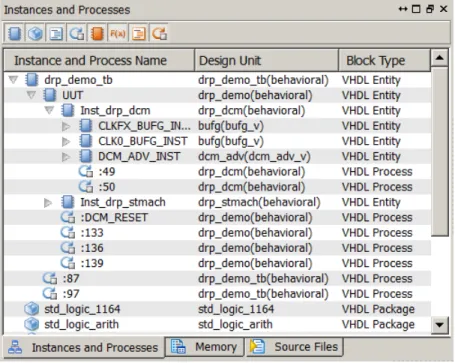Screen dimensions: 455x363
Task: Click the entity icon beside CLK0_BUFG_INST
Action: click(x=86, y=141)
